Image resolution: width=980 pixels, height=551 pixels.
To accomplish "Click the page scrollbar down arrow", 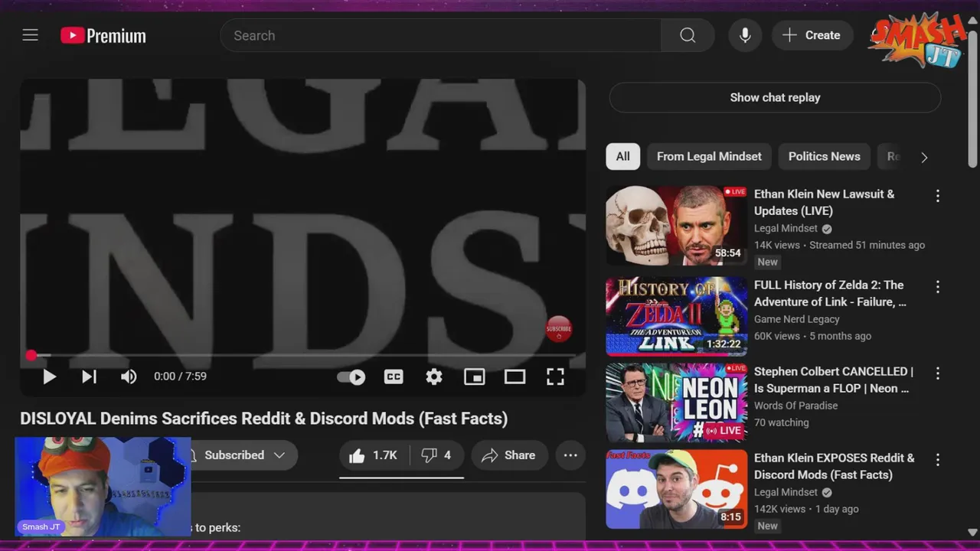I will click(x=972, y=533).
